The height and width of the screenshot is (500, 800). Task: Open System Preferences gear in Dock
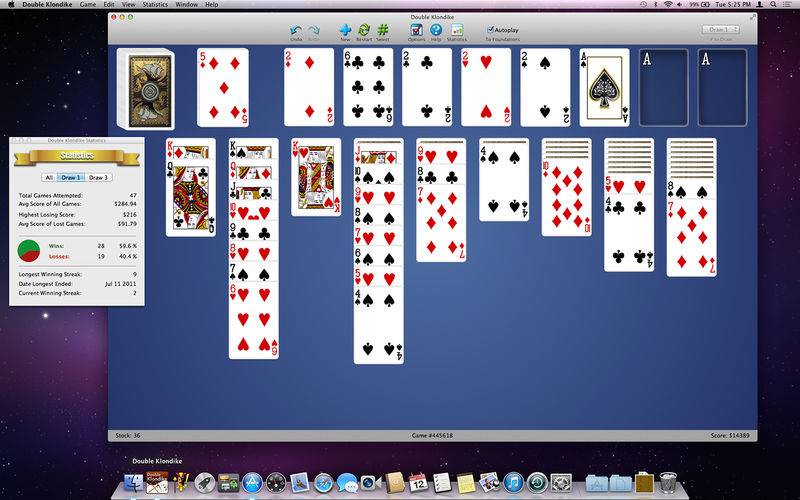click(x=561, y=483)
